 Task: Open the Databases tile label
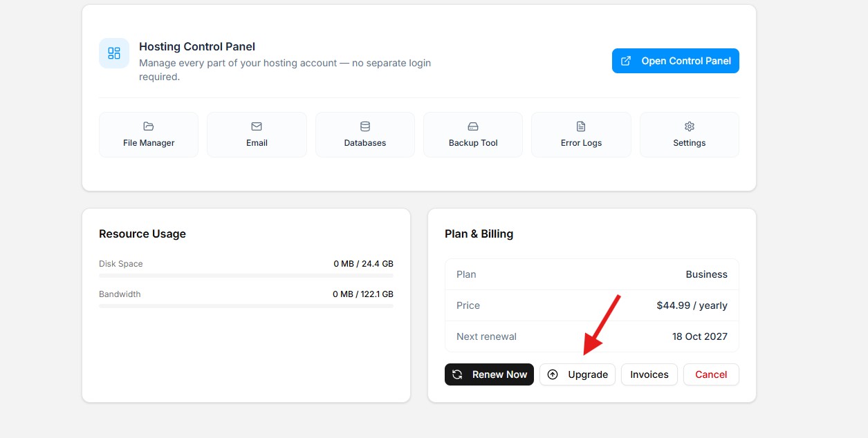click(365, 143)
